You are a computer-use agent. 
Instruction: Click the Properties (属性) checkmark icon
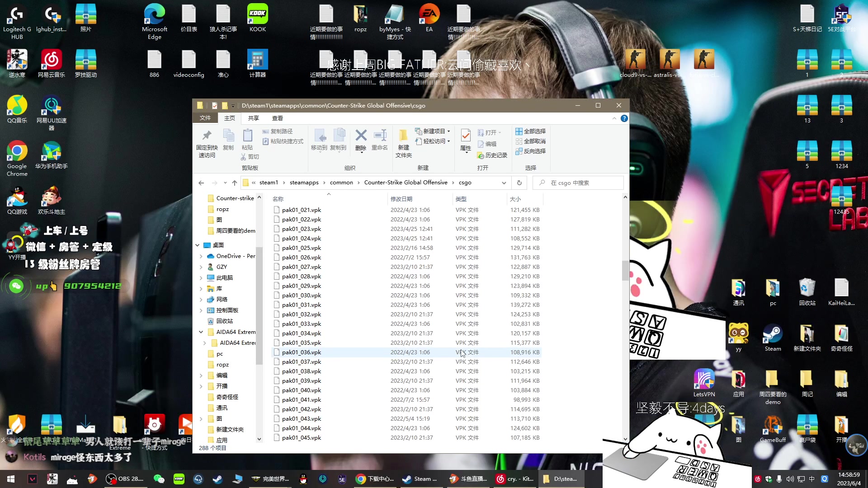(466, 136)
